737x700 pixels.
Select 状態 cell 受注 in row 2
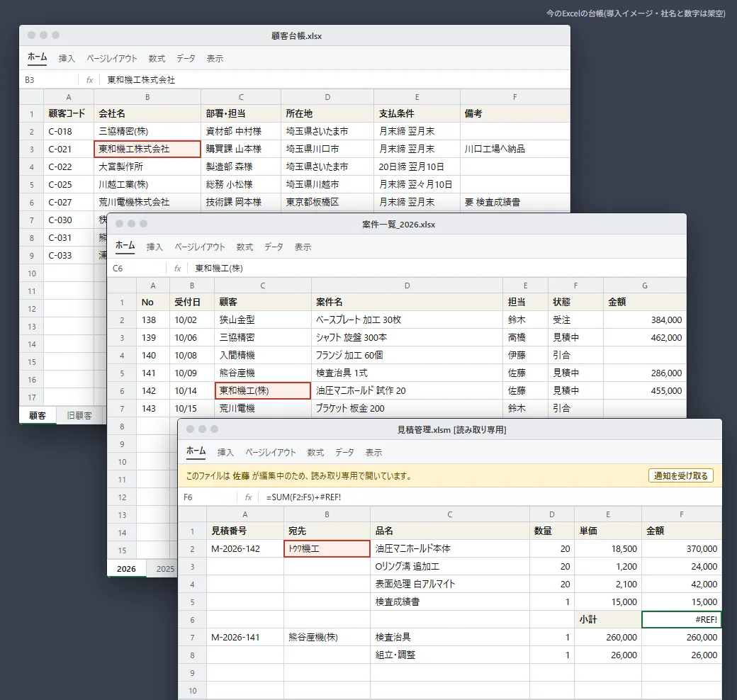575,320
